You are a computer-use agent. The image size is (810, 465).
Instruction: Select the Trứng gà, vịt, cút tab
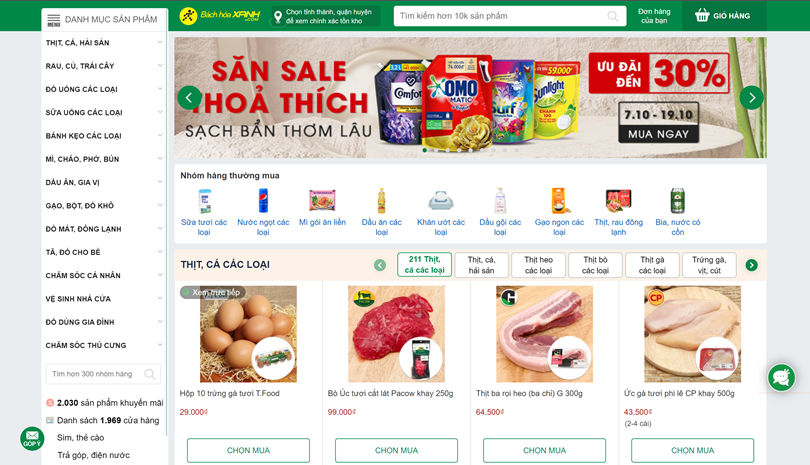pos(709,265)
